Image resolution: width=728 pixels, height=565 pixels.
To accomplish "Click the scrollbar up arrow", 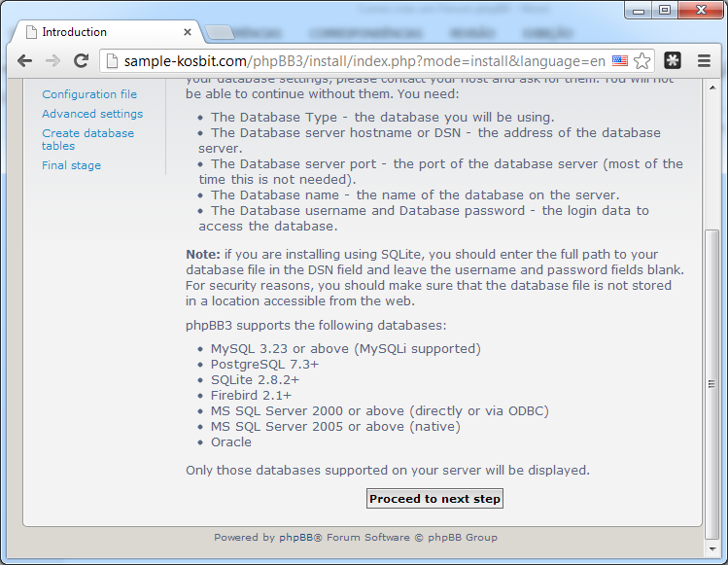I will (x=712, y=88).
